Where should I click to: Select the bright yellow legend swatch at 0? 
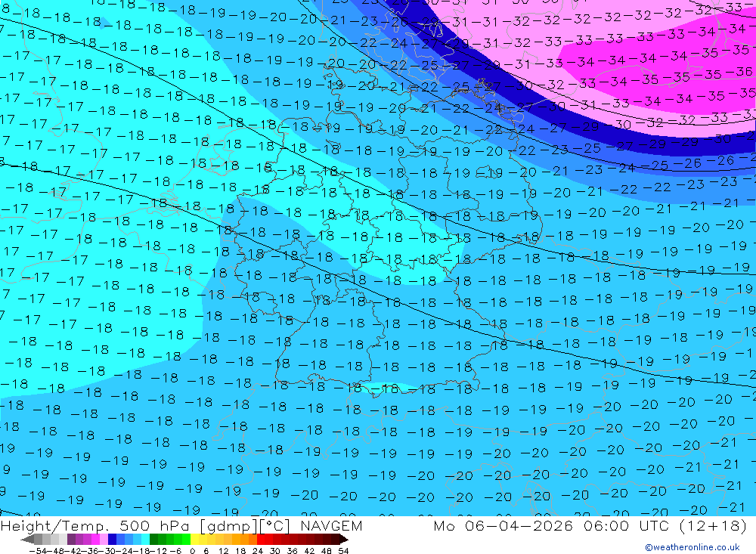[194, 539]
